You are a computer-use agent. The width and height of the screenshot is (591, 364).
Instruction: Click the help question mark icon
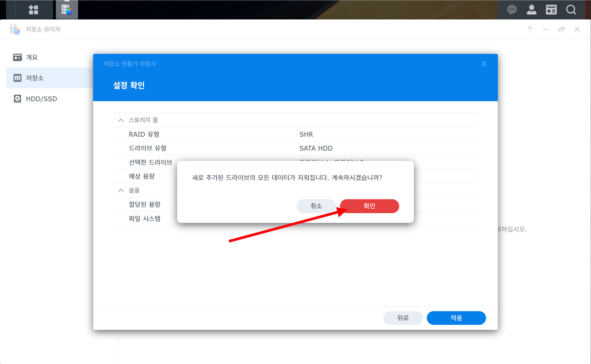click(530, 29)
